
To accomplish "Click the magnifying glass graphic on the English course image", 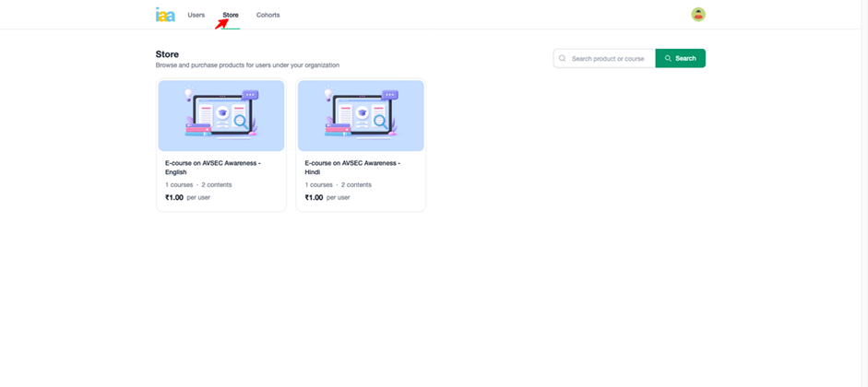I will click(x=241, y=120).
